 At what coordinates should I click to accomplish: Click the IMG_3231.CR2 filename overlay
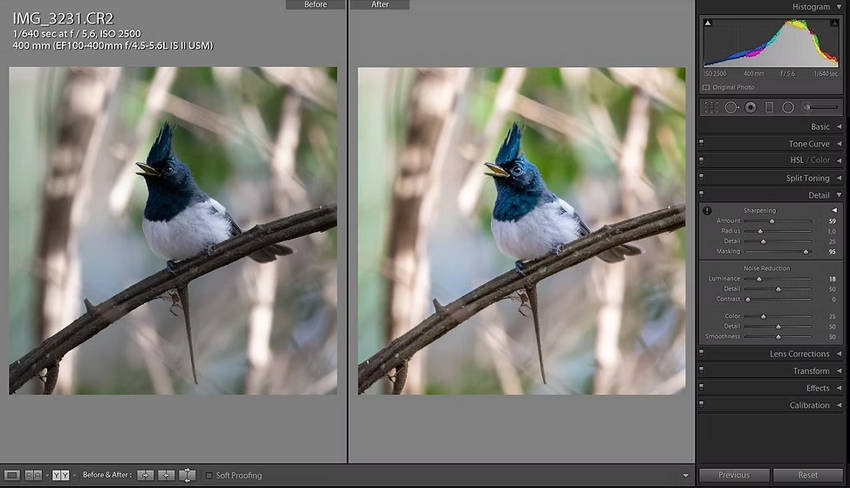(x=63, y=18)
